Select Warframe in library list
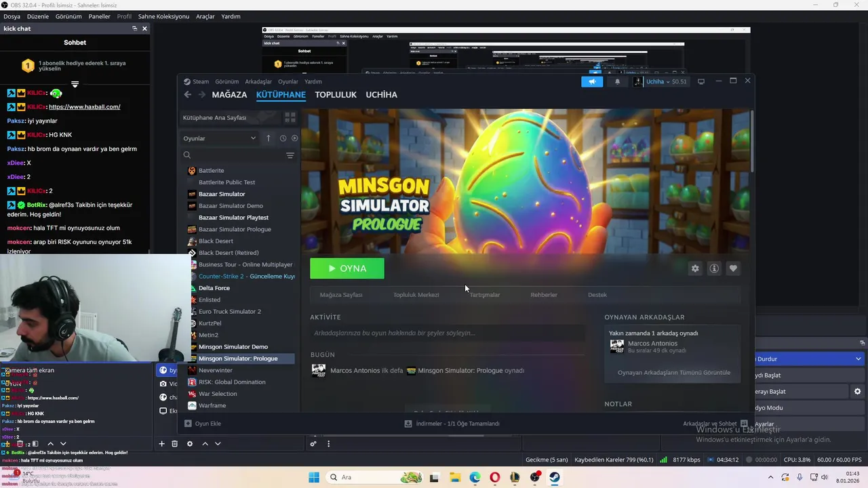The height and width of the screenshot is (488, 868). 212,405
